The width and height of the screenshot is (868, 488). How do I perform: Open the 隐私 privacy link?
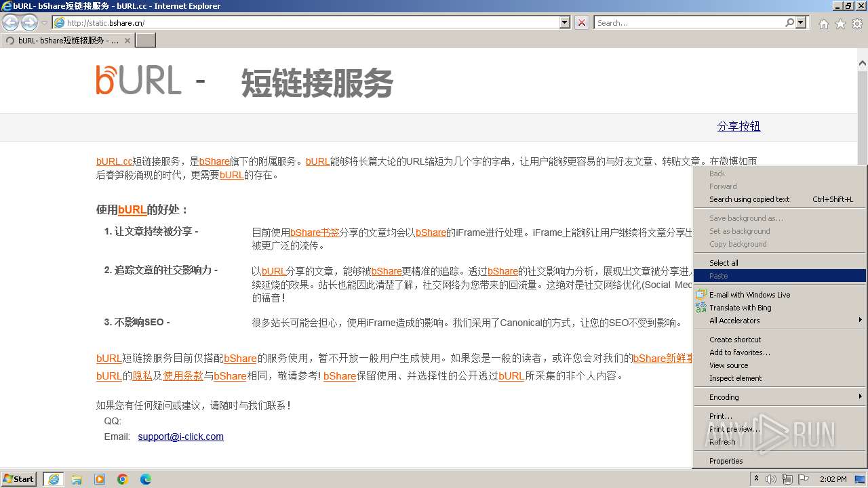pos(142,375)
